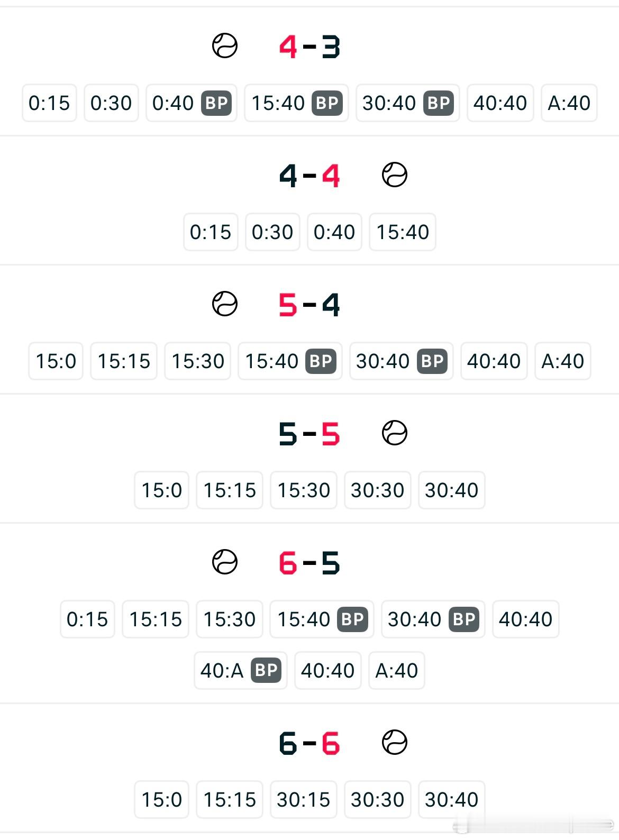
Task: Click the 15:40 BP point in 5-4 game
Action: (x=290, y=361)
